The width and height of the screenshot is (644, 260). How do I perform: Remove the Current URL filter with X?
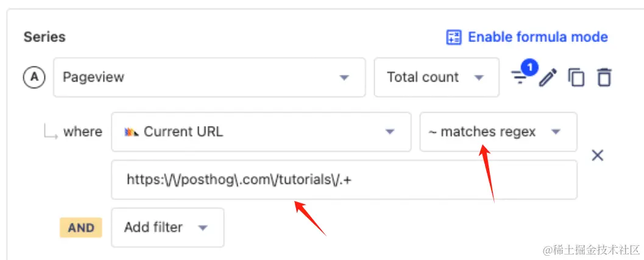tap(598, 155)
